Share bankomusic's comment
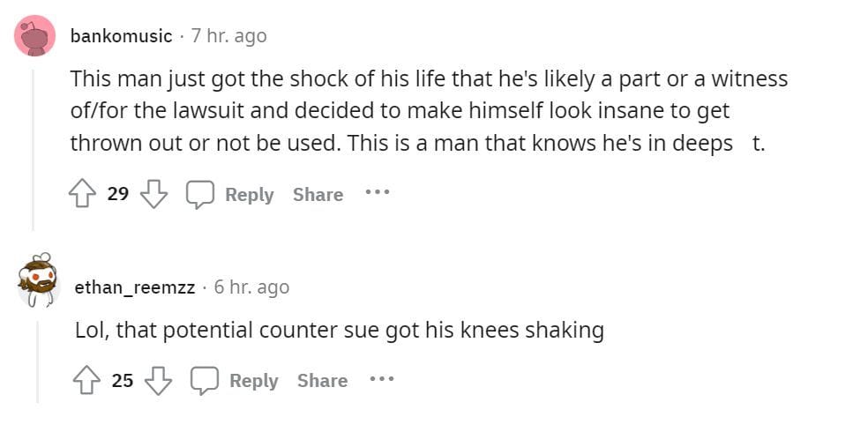 (x=318, y=195)
